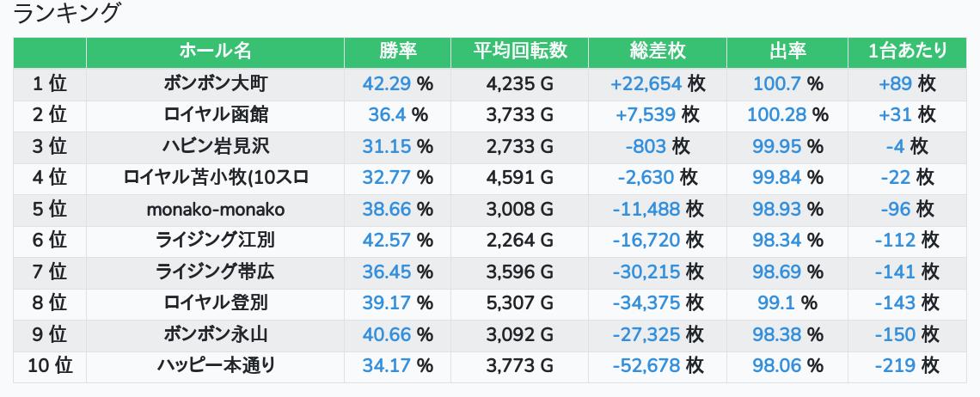The width and height of the screenshot is (980, 397).
Task: Select ハッピー本通り hall name
Action: tap(215, 365)
